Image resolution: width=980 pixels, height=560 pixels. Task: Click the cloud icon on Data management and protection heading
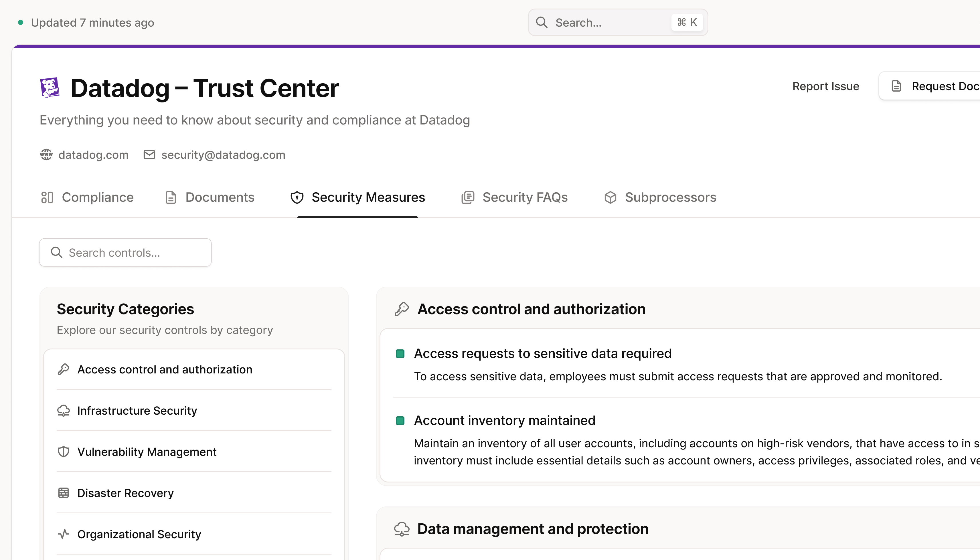click(x=402, y=529)
